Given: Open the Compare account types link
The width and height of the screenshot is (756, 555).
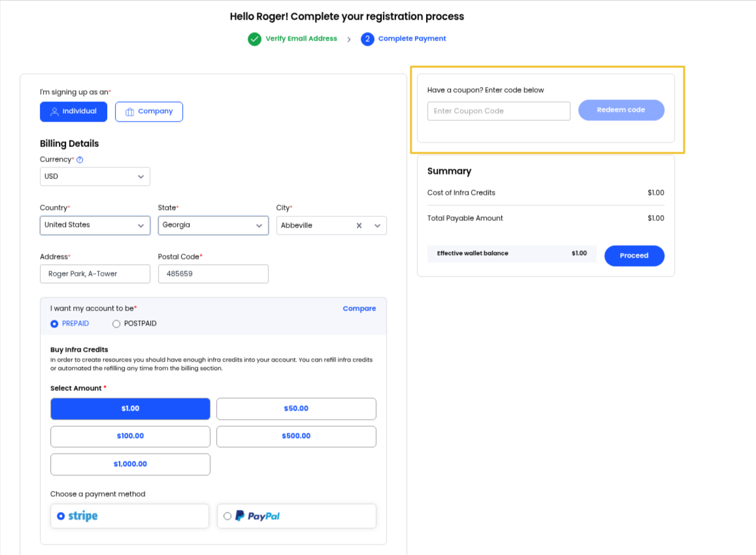Looking at the screenshot, I should point(359,309).
